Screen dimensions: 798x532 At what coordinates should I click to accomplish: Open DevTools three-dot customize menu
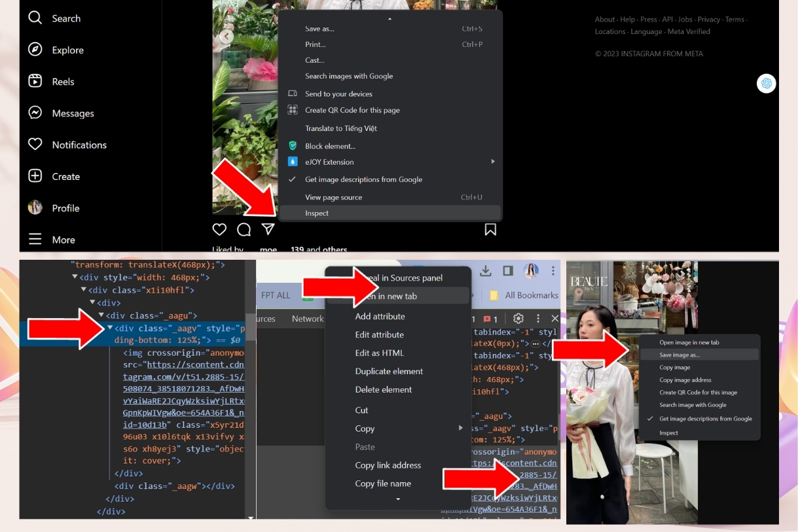pyautogui.click(x=538, y=319)
